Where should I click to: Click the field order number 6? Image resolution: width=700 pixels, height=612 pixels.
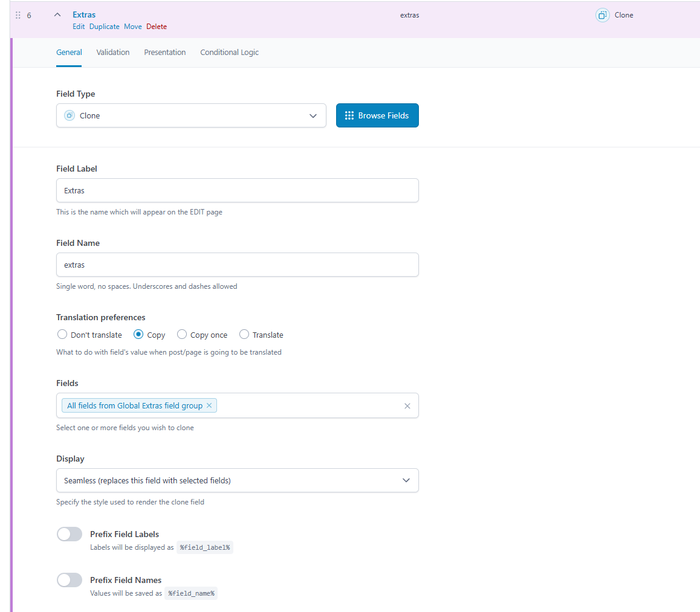(29, 16)
